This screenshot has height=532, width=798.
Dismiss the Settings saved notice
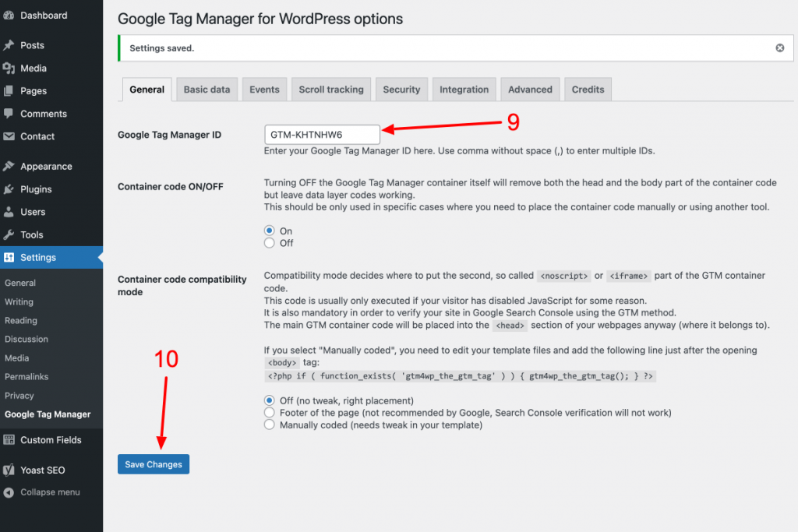pos(779,48)
